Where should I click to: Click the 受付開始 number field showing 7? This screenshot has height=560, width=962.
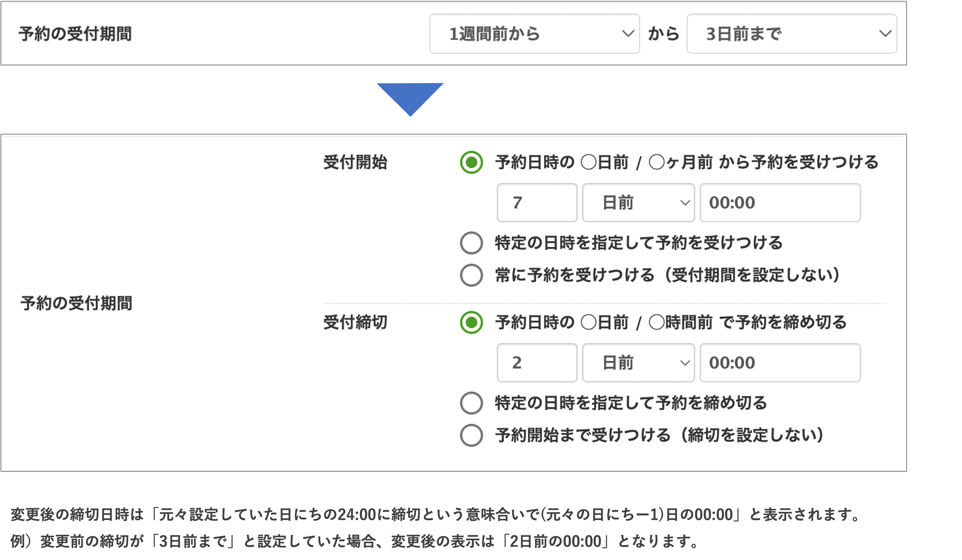coord(537,203)
